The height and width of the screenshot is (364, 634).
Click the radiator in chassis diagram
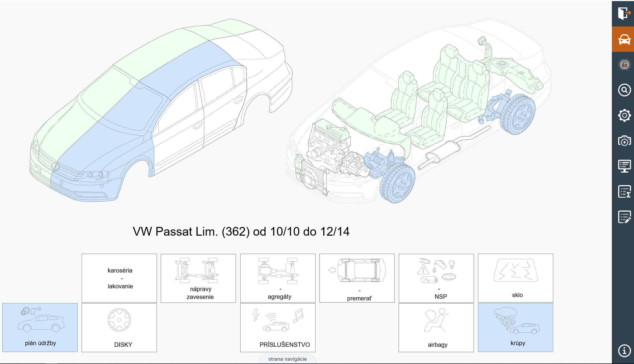313,177
